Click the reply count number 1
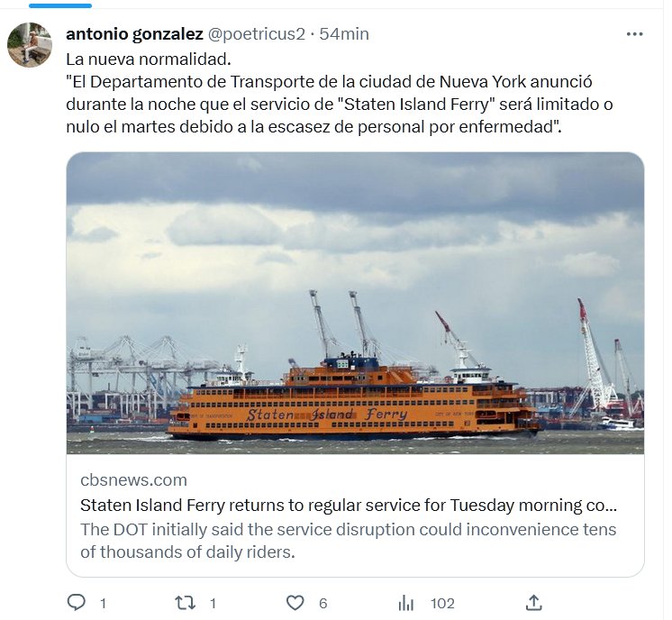The width and height of the screenshot is (672, 620). tap(103, 603)
